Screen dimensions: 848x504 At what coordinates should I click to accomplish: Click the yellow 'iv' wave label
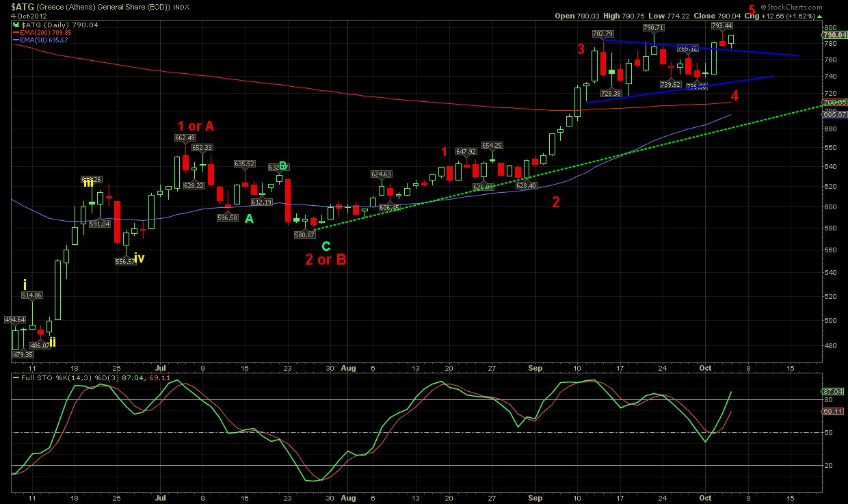point(140,258)
